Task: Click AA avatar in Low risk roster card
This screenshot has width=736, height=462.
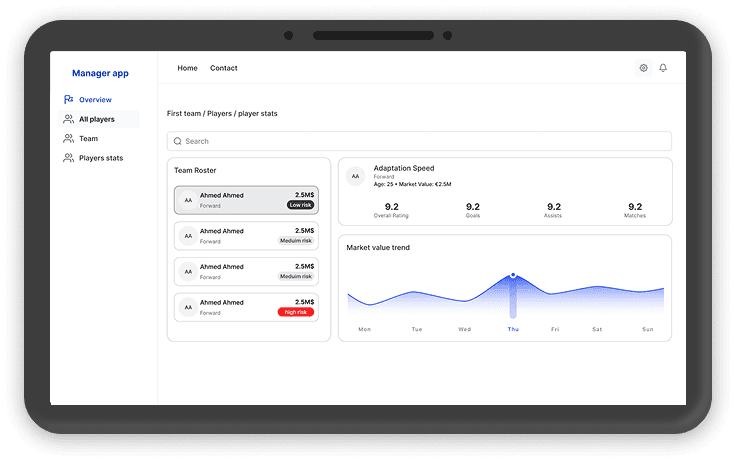Action: [188, 200]
